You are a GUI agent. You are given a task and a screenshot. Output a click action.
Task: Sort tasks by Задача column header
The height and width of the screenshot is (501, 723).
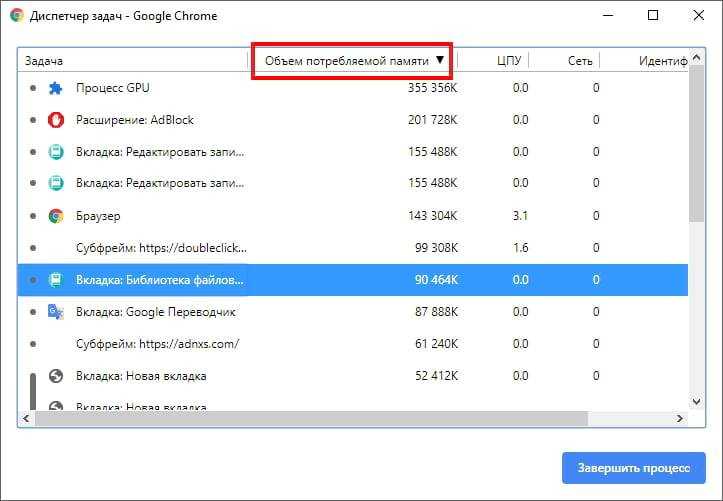click(x=133, y=60)
